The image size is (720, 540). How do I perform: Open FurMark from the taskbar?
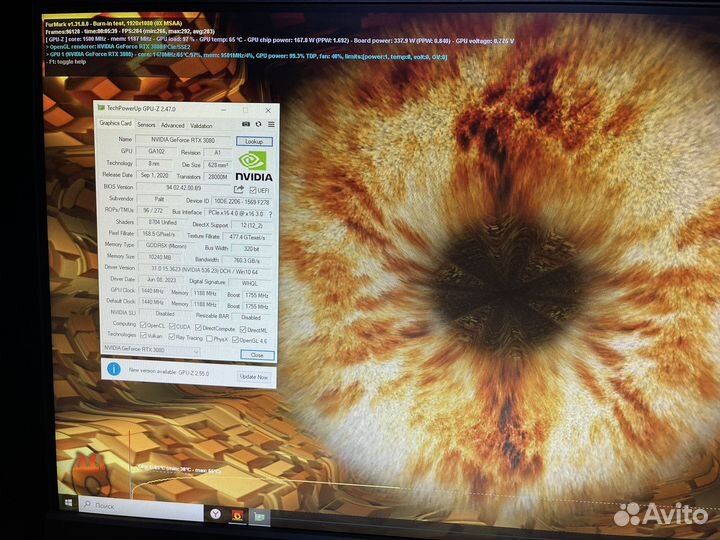point(237,515)
